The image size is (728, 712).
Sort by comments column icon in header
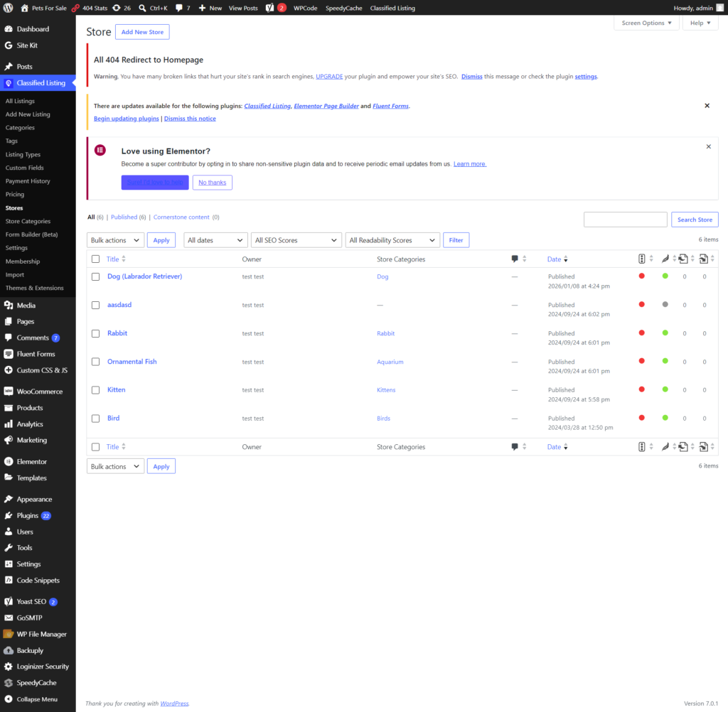click(x=515, y=259)
